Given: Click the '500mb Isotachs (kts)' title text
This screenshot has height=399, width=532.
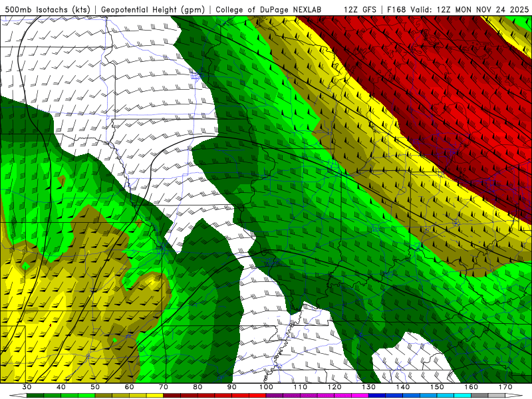Looking at the screenshot, I should tap(47, 9).
